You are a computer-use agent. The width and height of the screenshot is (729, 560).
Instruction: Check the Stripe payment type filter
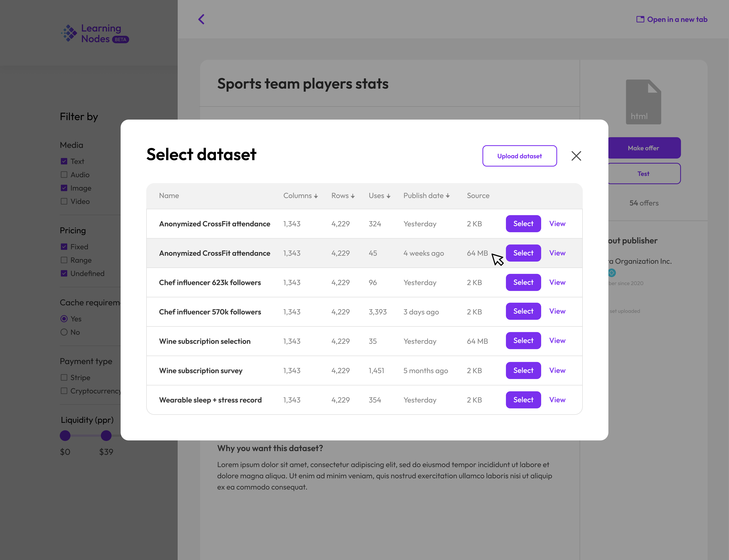[x=64, y=377]
